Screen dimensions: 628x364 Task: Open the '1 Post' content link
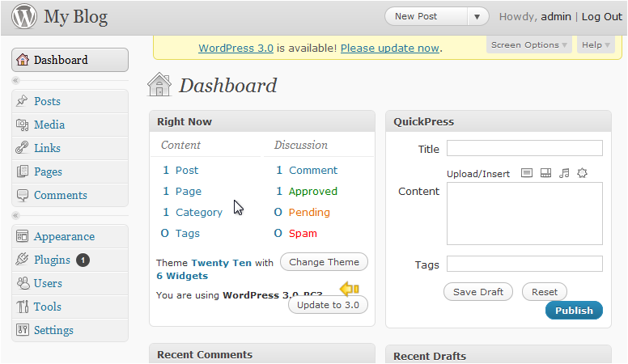pos(180,170)
